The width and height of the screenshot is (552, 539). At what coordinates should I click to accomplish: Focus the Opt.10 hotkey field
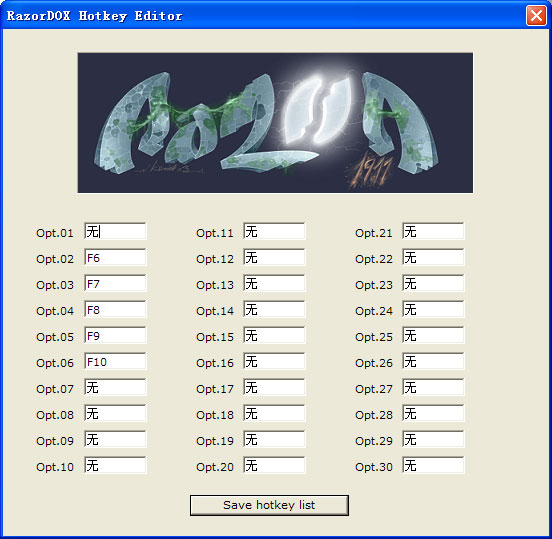click(x=115, y=466)
